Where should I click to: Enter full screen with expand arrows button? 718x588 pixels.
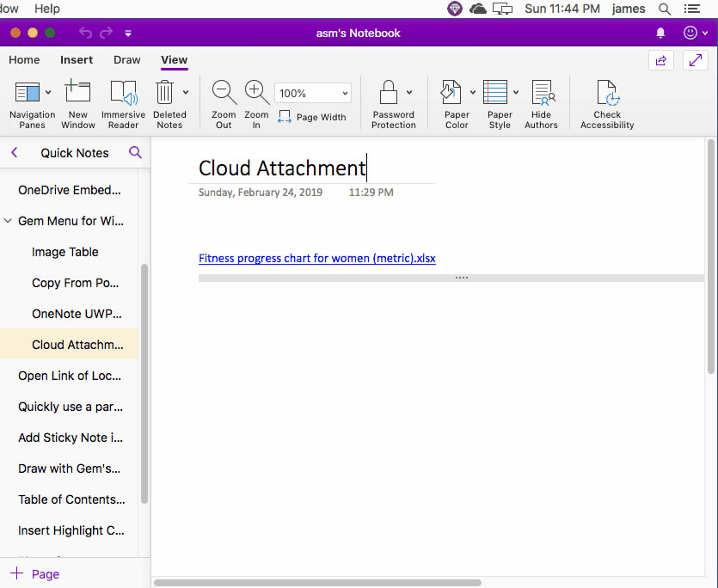[x=695, y=60]
